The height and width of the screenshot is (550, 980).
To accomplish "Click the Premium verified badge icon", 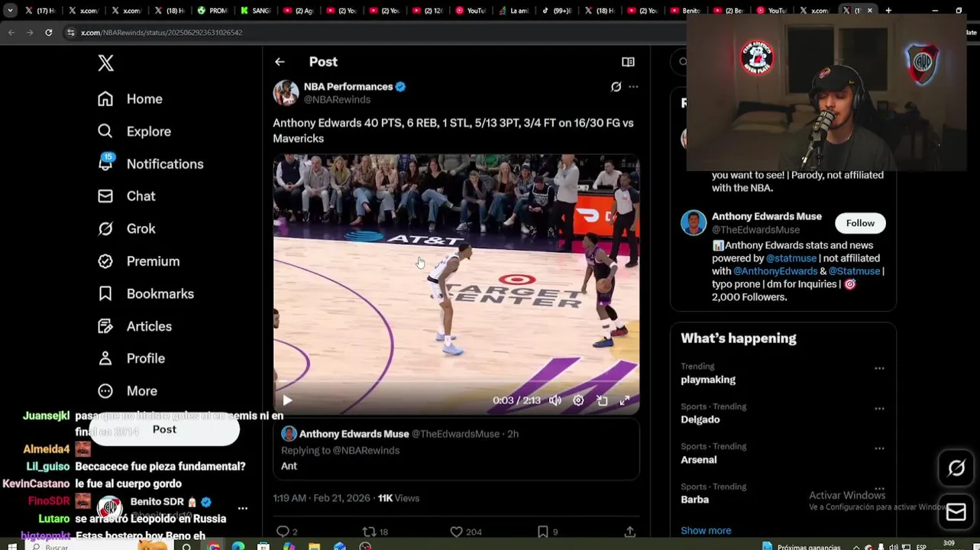I will coord(105,261).
